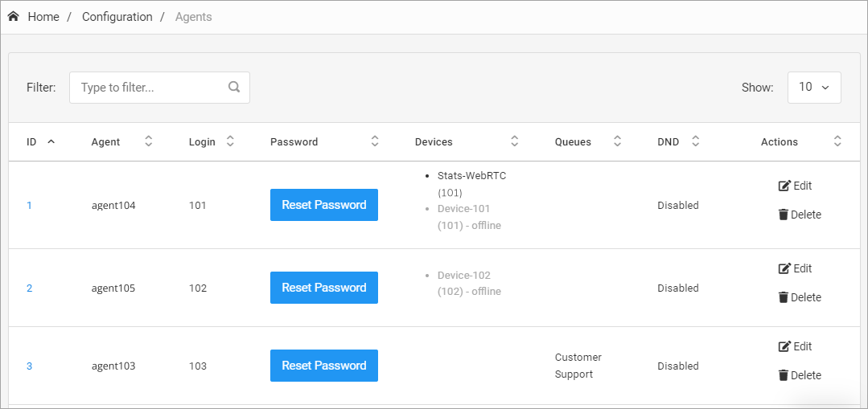Screen dimensions: 868x409
Task: Click the Actions column header
Action: tap(780, 142)
